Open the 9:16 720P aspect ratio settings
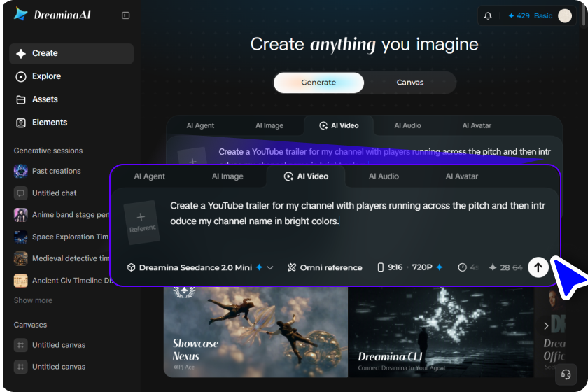Screen dimensions: 588x392 point(410,267)
